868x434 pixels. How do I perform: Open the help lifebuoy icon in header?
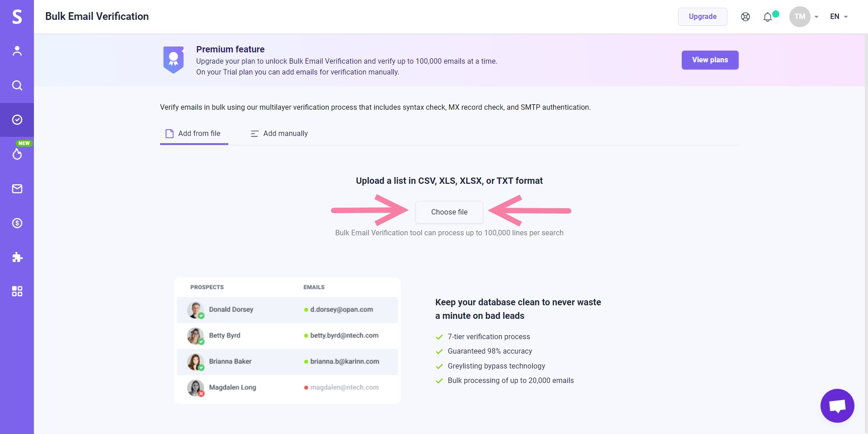(745, 17)
